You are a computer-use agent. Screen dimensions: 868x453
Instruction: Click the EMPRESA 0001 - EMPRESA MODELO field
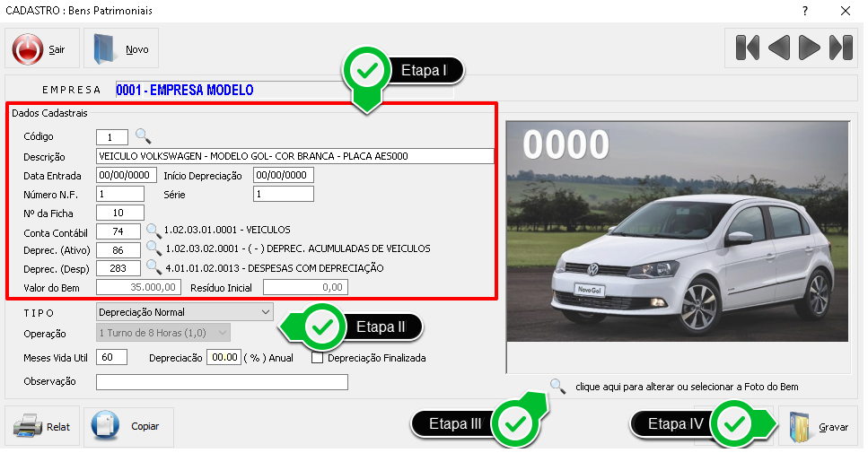(x=285, y=90)
